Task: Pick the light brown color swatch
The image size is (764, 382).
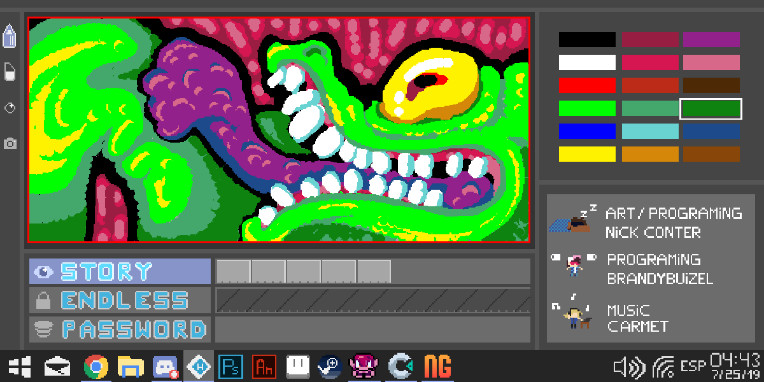Action: click(x=711, y=154)
